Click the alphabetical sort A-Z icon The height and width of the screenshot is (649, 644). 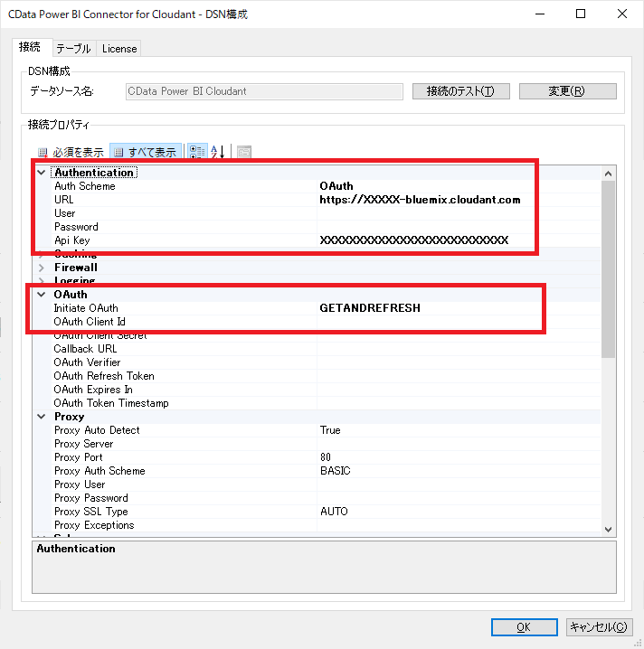(x=218, y=152)
